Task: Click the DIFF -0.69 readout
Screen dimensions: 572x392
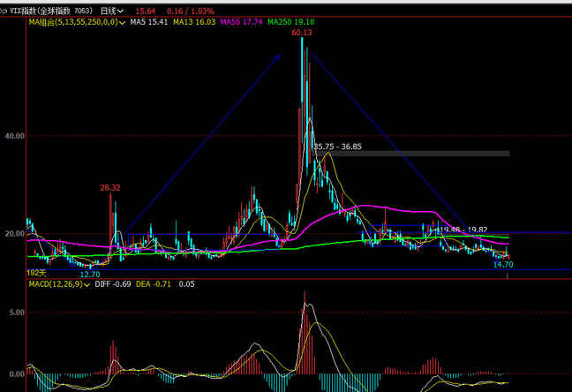Action: [x=113, y=284]
